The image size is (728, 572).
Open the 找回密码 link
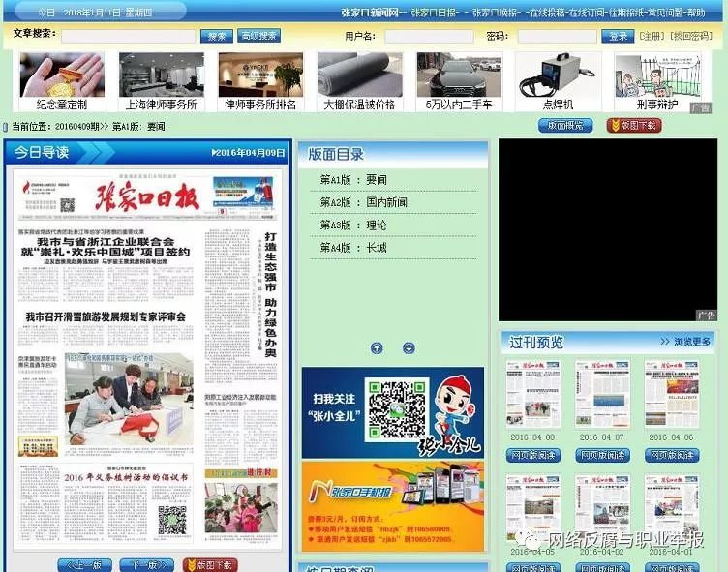691,36
